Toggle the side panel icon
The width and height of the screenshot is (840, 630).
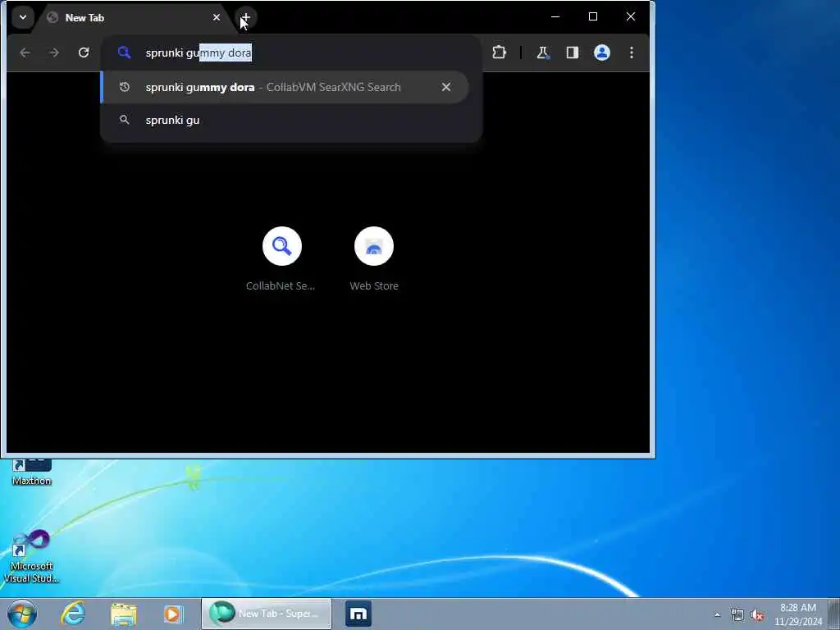click(x=572, y=52)
